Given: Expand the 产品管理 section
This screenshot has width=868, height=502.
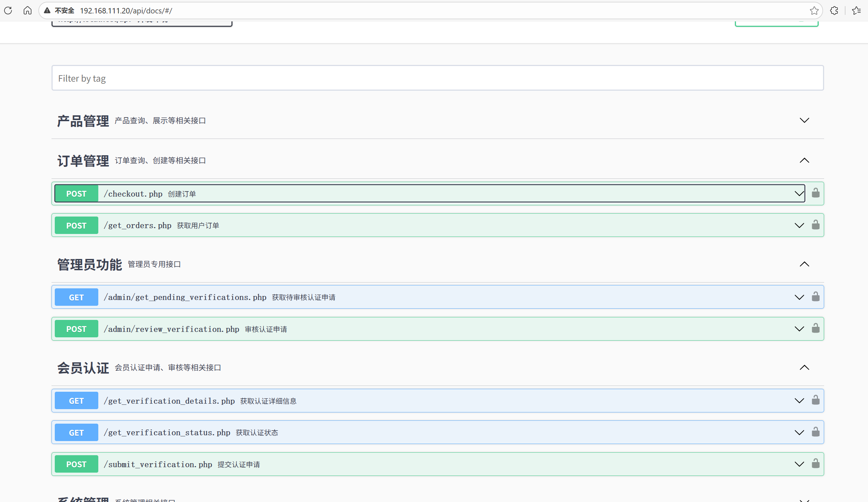Looking at the screenshot, I should tap(804, 120).
